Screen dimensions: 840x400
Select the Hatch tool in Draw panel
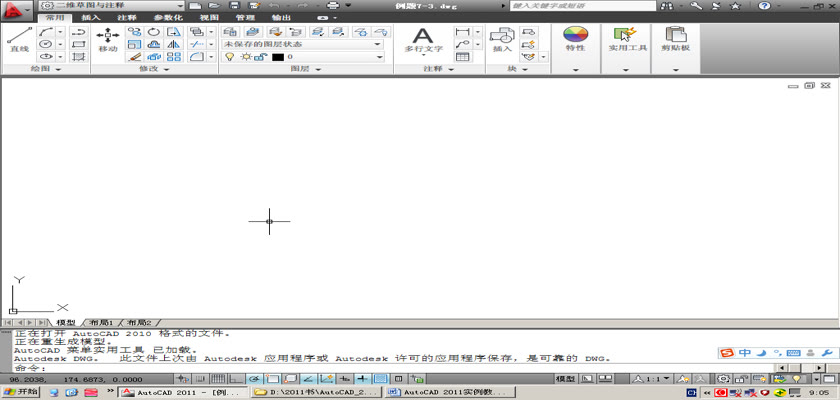(79, 56)
